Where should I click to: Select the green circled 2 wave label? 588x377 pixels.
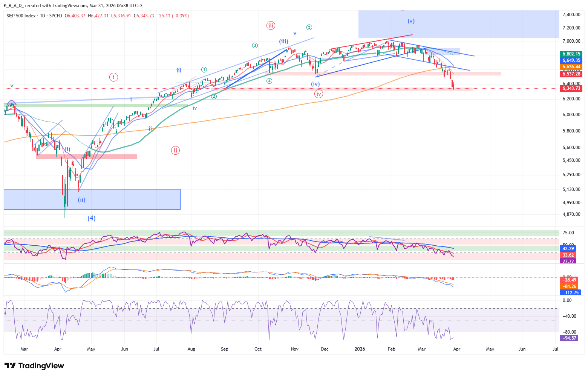pyautogui.click(x=214, y=96)
